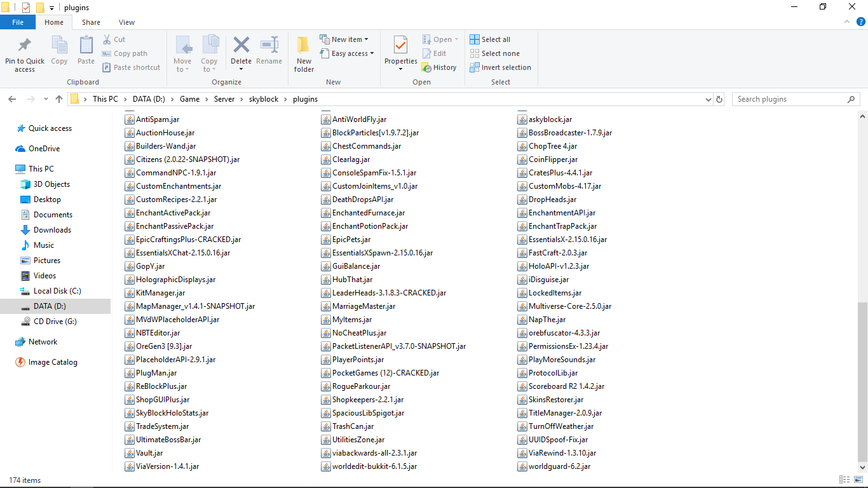868x488 pixels.
Task: Go up one folder level arrow
Action: coord(59,99)
